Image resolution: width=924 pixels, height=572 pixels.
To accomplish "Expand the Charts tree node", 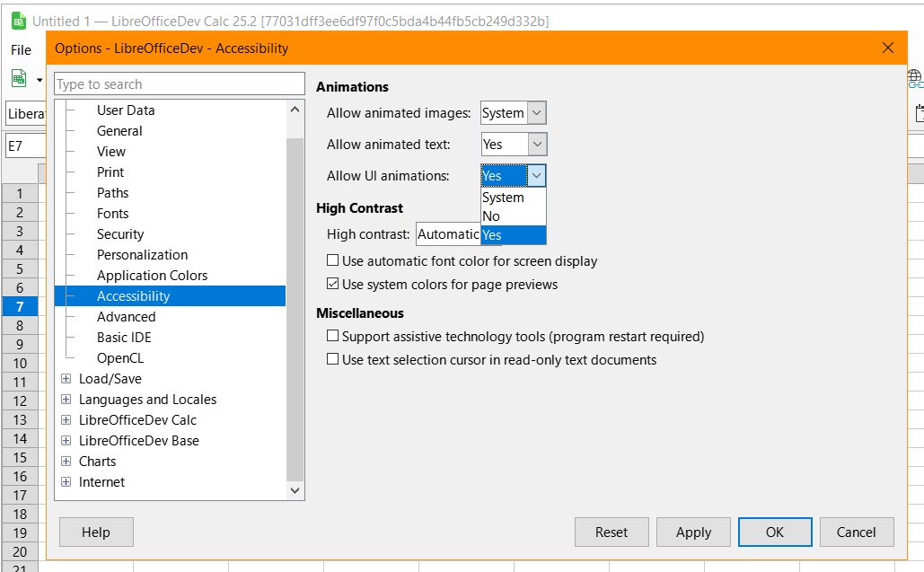I will click(x=66, y=461).
